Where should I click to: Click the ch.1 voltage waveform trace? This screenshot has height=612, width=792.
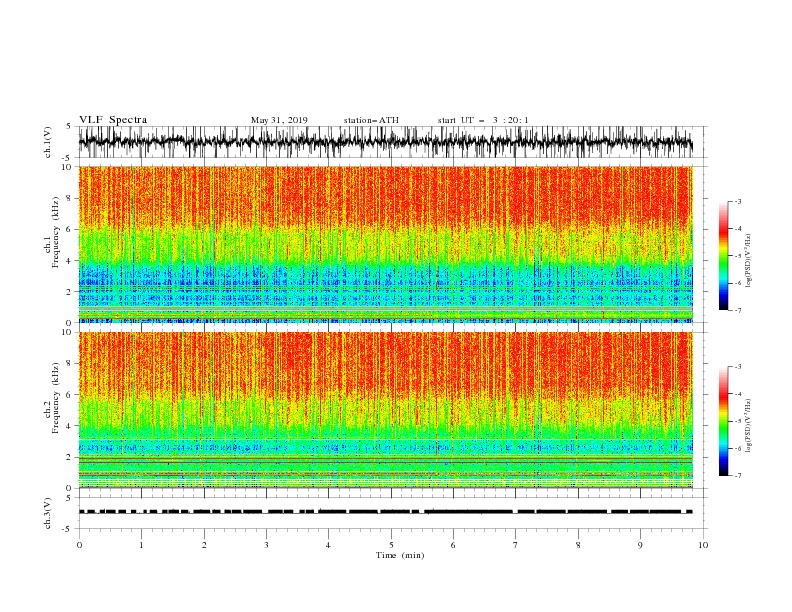click(x=385, y=142)
